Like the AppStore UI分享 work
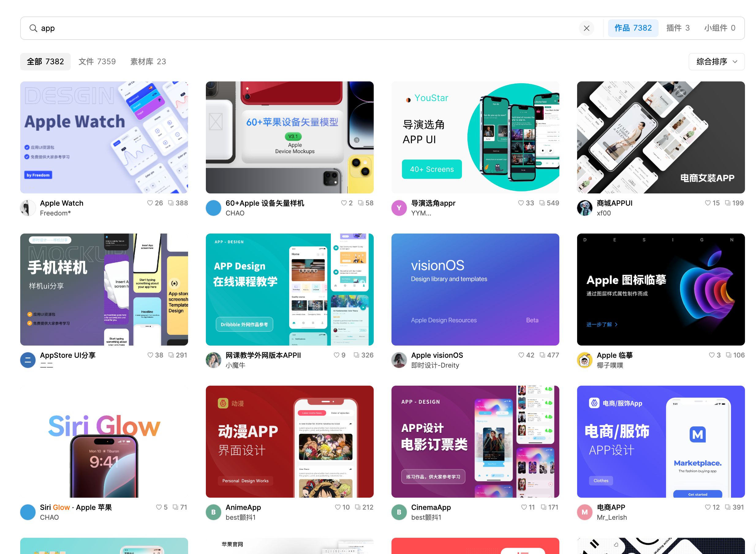Image resolution: width=756 pixels, height=554 pixels. 150,355
